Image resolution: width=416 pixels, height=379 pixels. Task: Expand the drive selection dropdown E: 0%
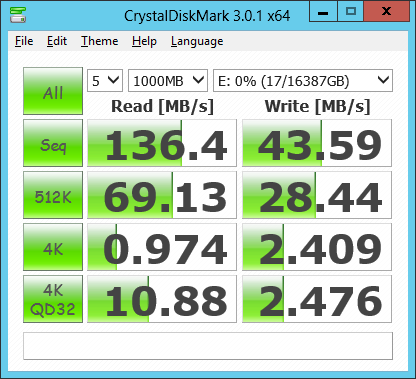point(303,80)
